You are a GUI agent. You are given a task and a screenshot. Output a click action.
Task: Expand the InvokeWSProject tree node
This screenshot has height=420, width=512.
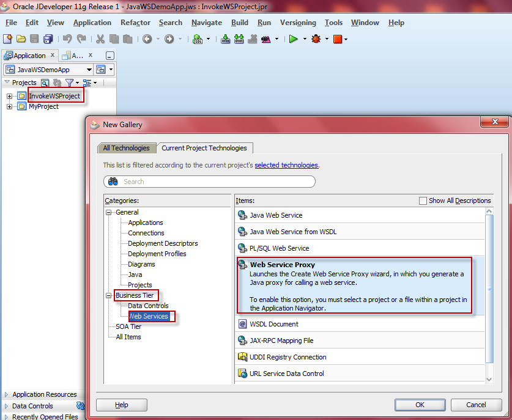pos(9,96)
